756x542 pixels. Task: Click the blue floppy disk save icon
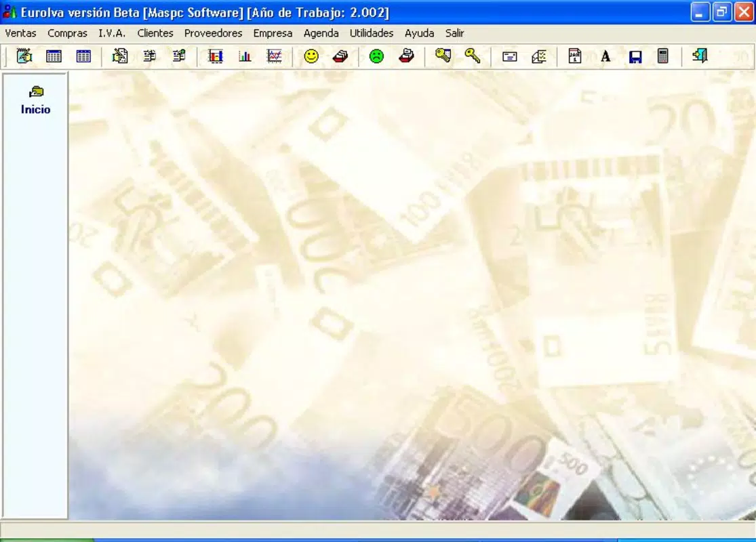point(635,57)
